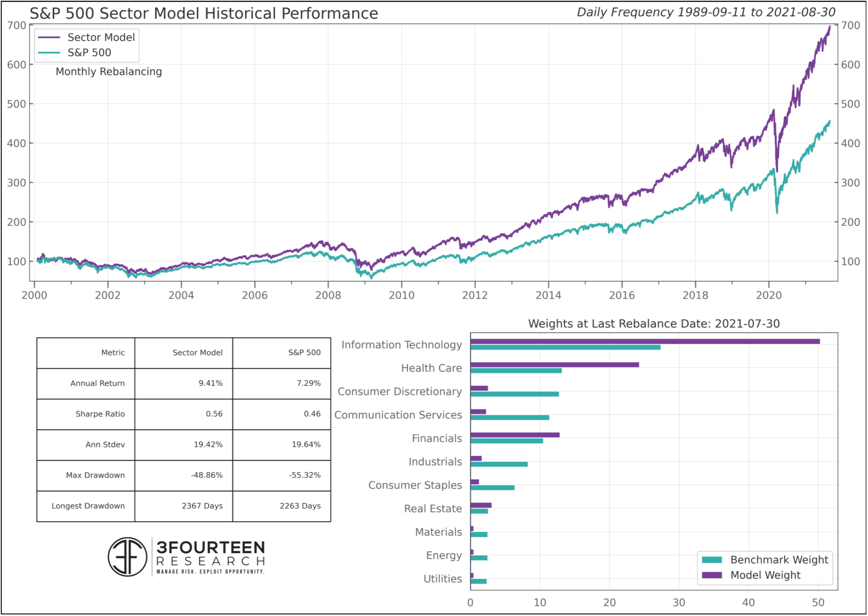Click the Annual Return row label
Image resolution: width=868 pixels, height=616 pixels.
(x=98, y=383)
